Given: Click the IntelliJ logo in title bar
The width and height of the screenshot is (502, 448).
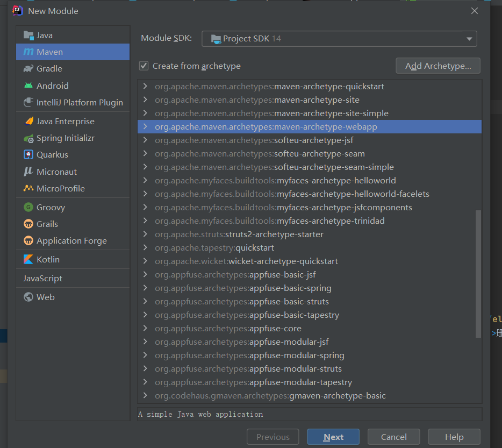Looking at the screenshot, I should click(x=18, y=11).
